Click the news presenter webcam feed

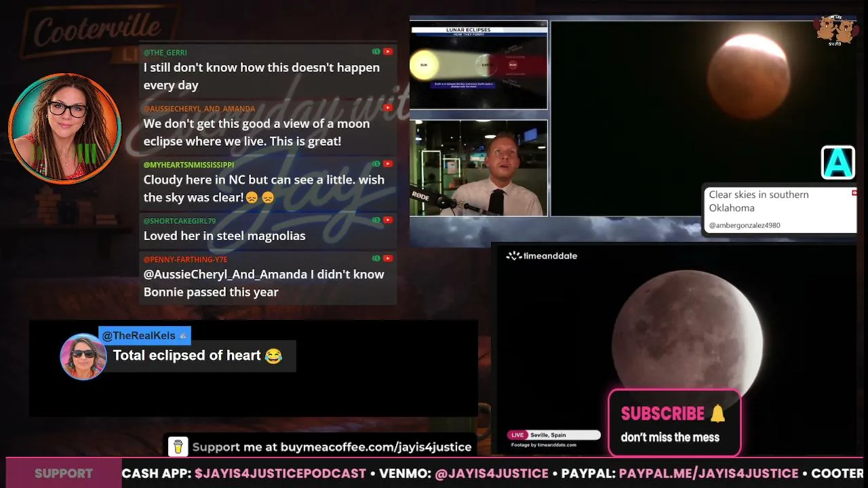click(478, 168)
